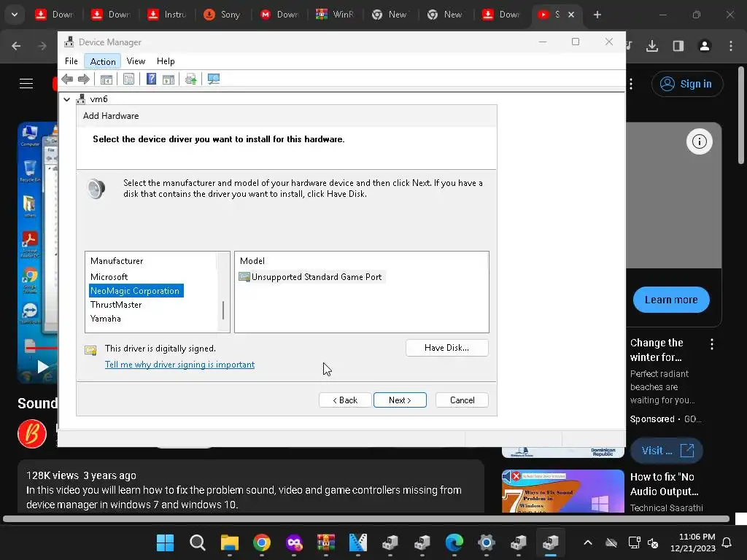This screenshot has height=560, width=747.
Task: Click the vertical page scrollbar thumb
Action: (x=741, y=116)
